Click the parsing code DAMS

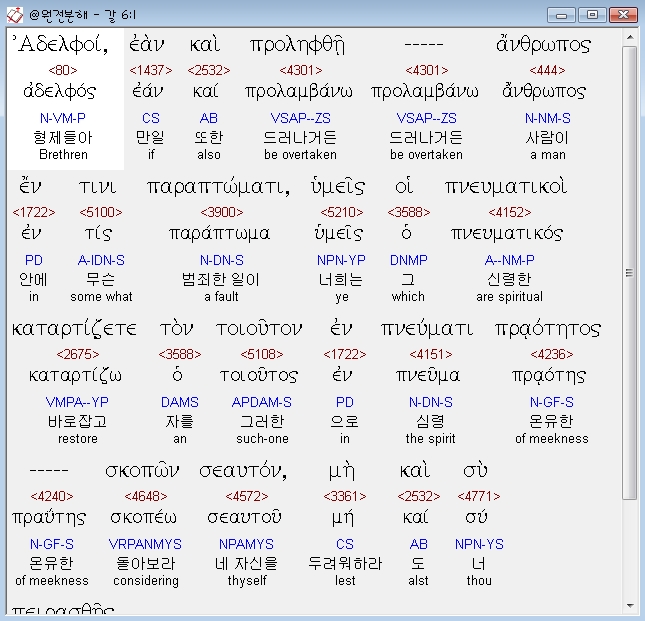pos(180,402)
